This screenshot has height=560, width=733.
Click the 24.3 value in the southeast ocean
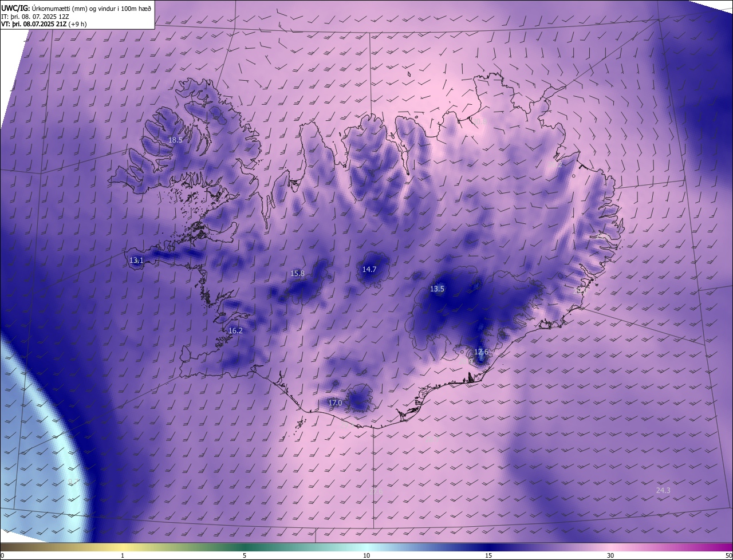663,491
